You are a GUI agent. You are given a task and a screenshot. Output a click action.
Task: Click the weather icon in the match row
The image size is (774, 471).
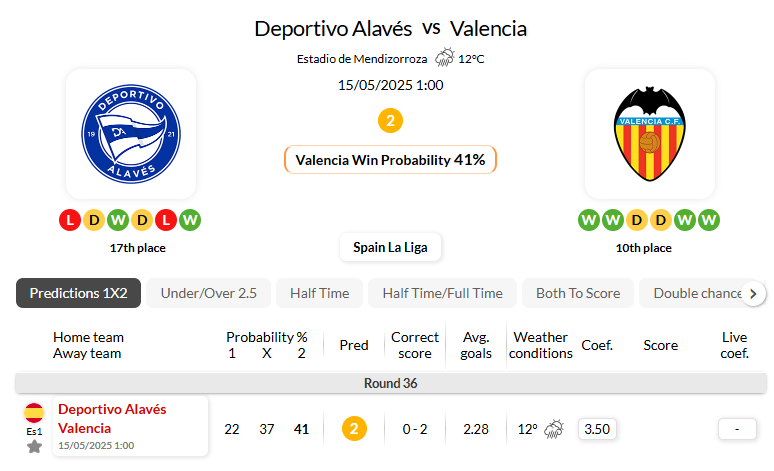click(553, 429)
